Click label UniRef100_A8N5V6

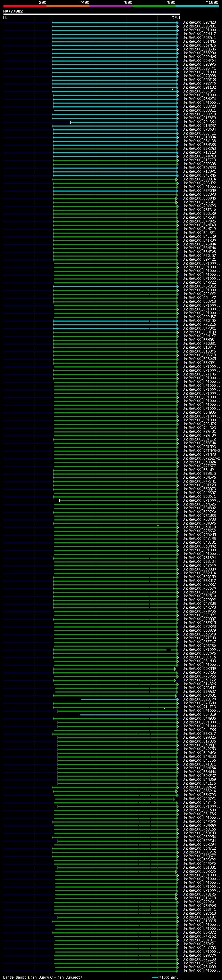pyautogui.click(x=199, y=477)
